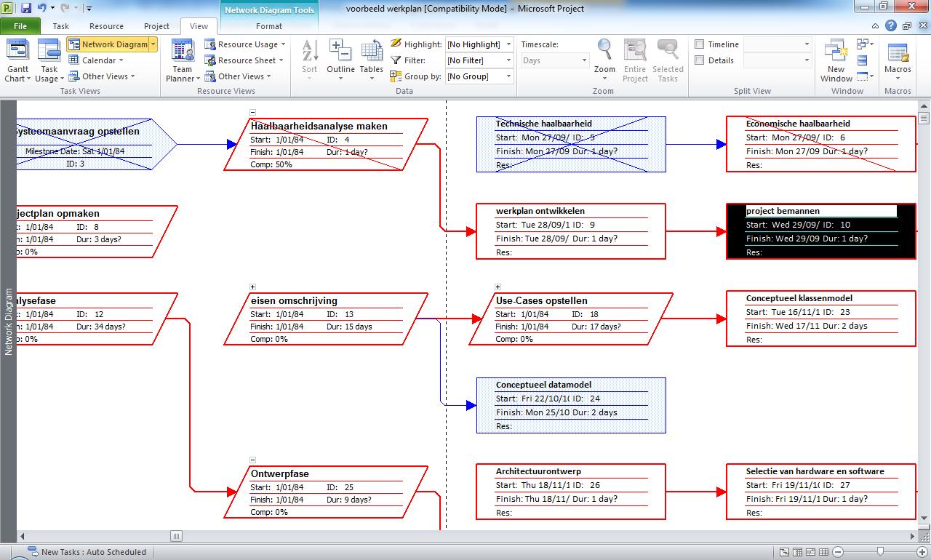Open the Highlight dropdown
This screenshot has height=560, width=931.
click(x=508, y=44)
